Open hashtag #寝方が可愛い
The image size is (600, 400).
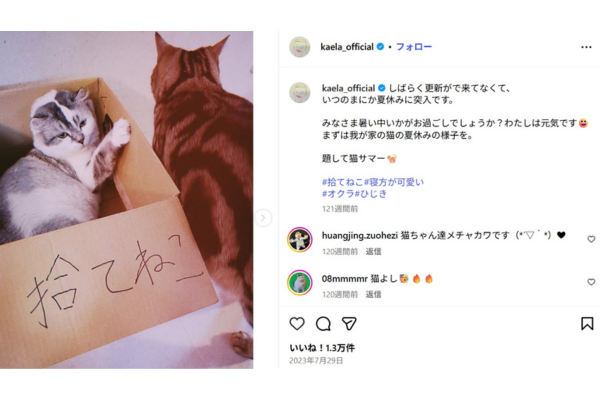[x=394, y=182]
